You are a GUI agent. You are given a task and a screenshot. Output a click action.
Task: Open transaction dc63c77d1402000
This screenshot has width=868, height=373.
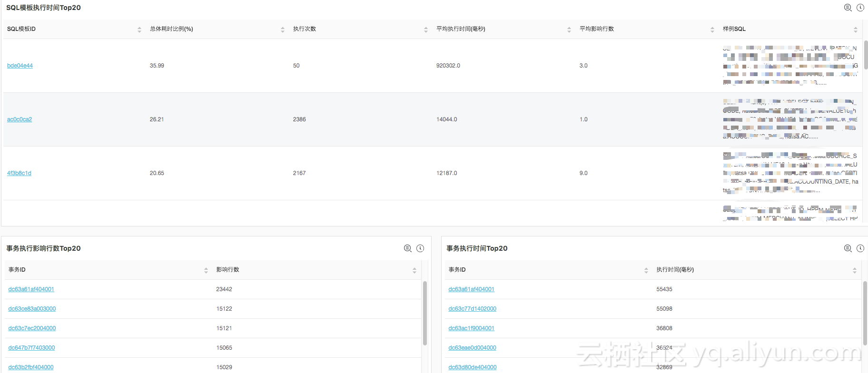(x=472, y=309)
